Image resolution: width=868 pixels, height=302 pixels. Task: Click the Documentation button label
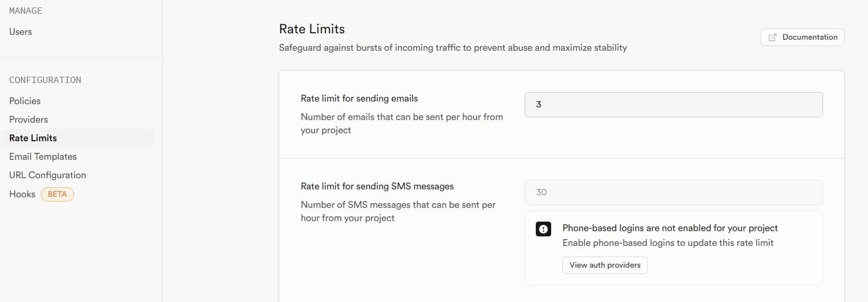click(810, 37)
